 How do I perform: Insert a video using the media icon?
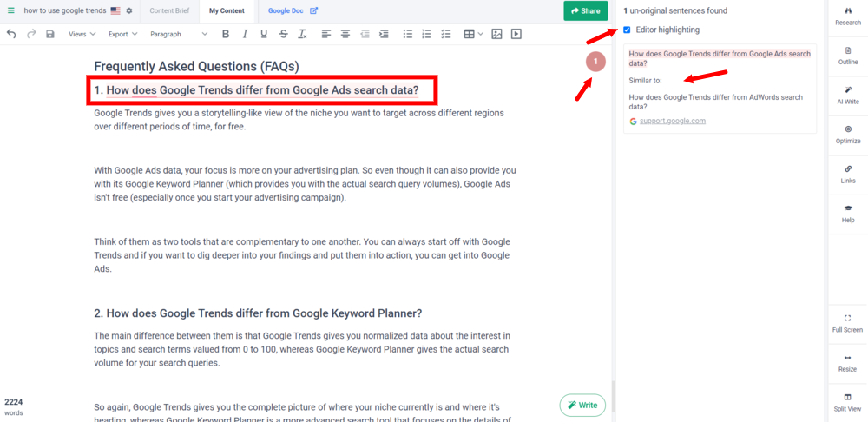click(x=516, y=34)
